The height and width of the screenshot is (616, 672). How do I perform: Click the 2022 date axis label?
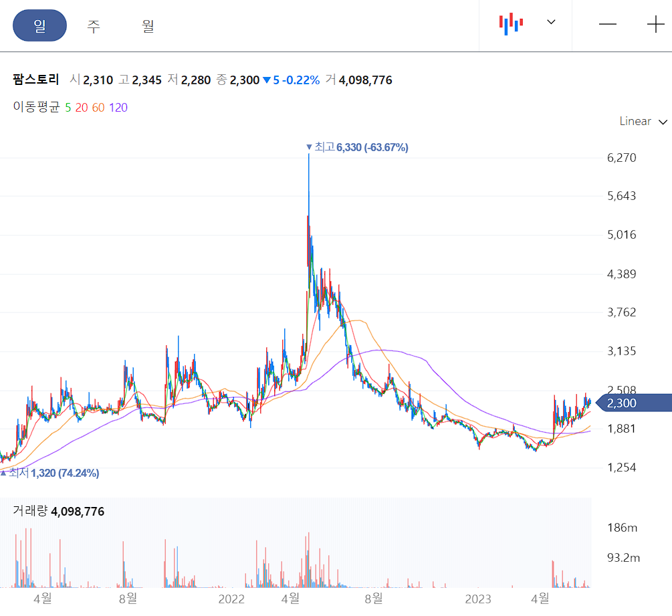pos(231,599)
